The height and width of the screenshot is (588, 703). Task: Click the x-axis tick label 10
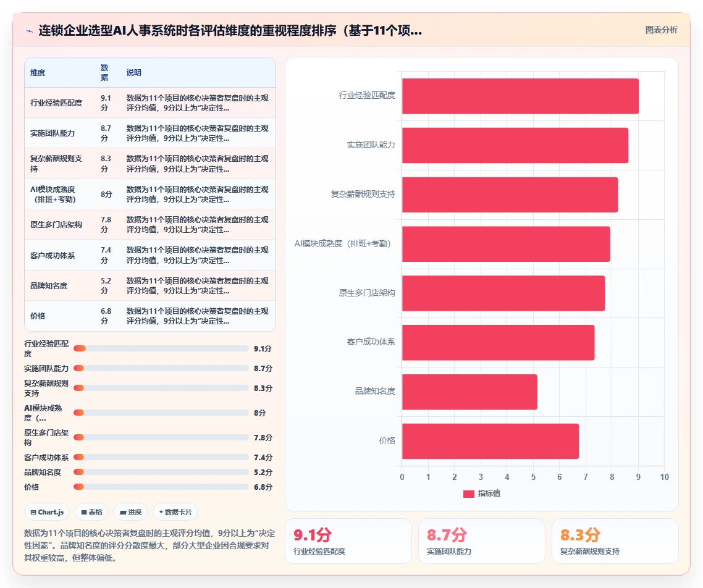664,477
